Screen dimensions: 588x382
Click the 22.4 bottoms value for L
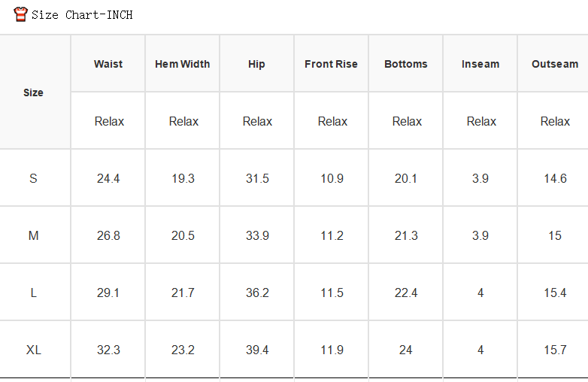(406, 293)
